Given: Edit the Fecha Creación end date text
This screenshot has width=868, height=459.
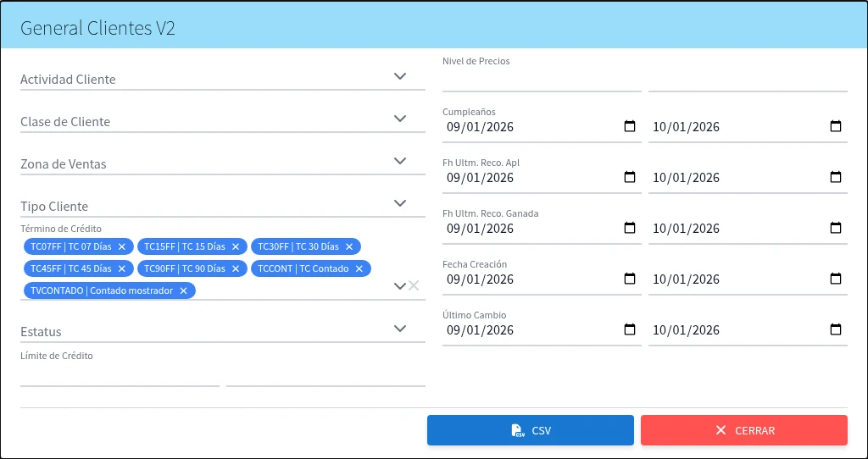Looking at the screenshot, I should tap(686, 279).
